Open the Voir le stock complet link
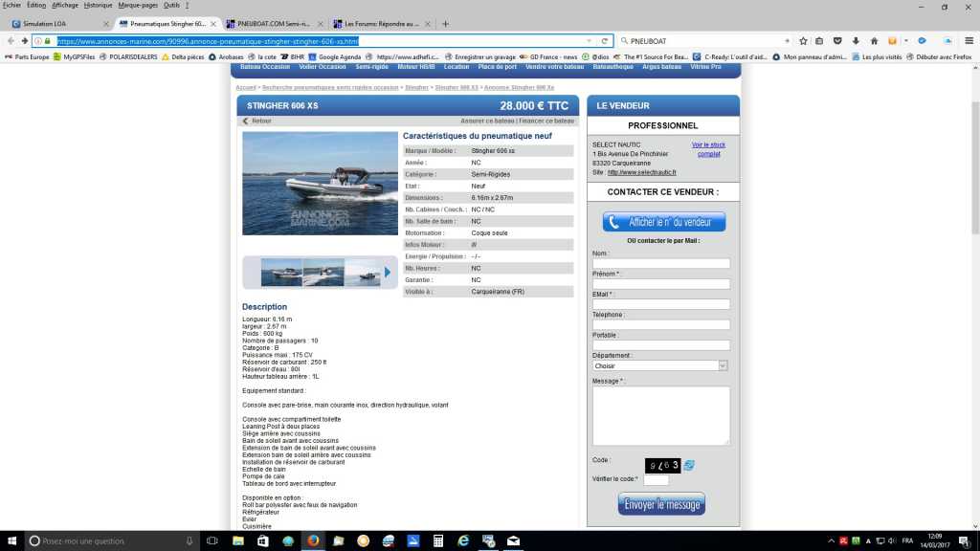 click(708, 149)
